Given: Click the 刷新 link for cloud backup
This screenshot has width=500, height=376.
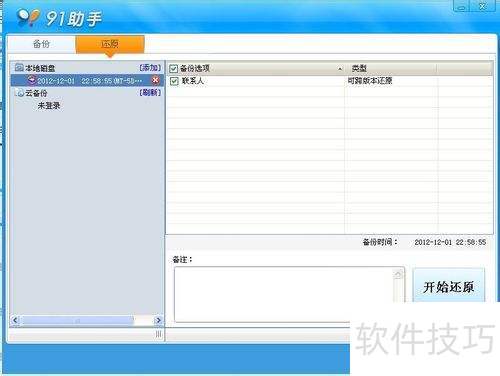Looking at the screenshot, I should [150, 92].
